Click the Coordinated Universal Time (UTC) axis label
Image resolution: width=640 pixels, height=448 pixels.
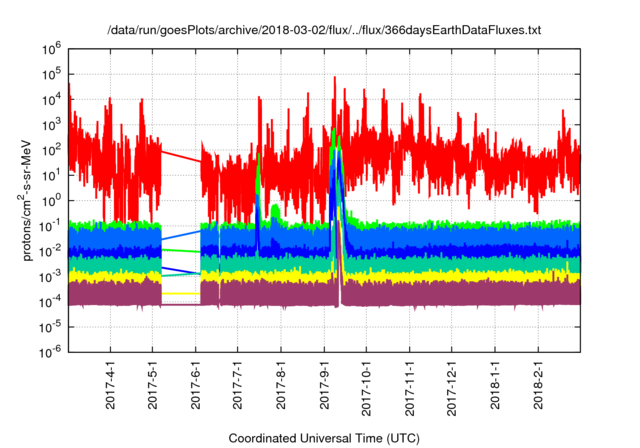(322, 438)
